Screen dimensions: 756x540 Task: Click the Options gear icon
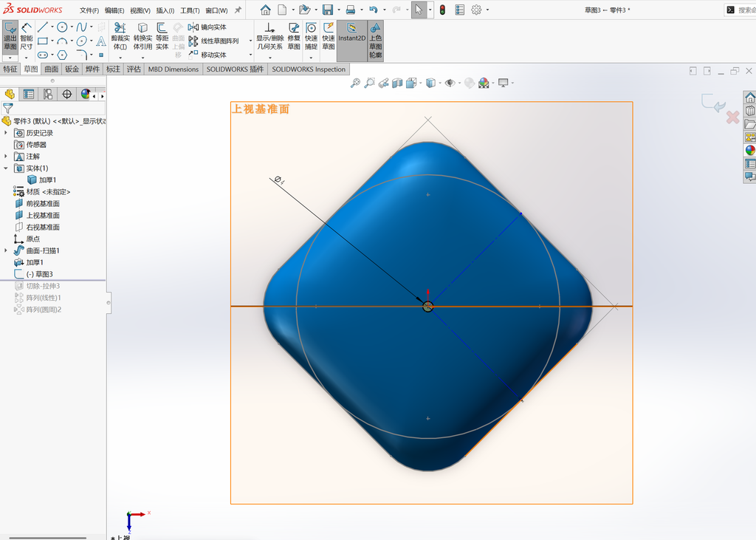(476, 10)
